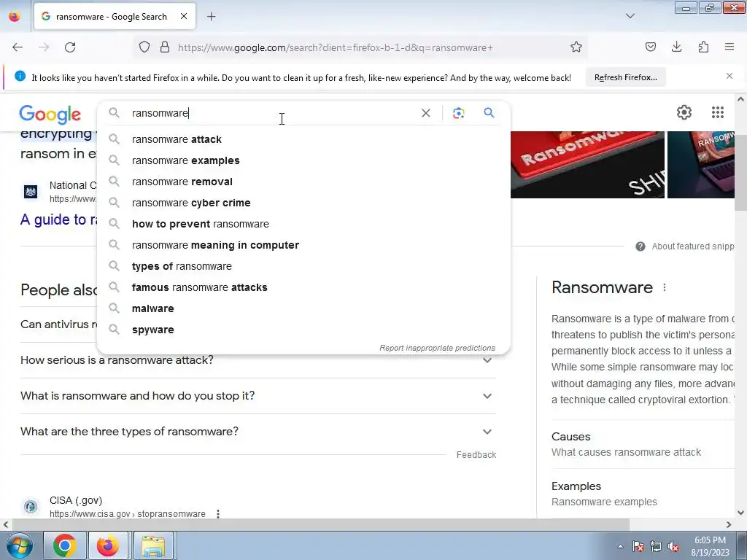Choose famous ransomware attacks suggestion
The height and width of the screenshot is (560, 747).
[303, 287]
